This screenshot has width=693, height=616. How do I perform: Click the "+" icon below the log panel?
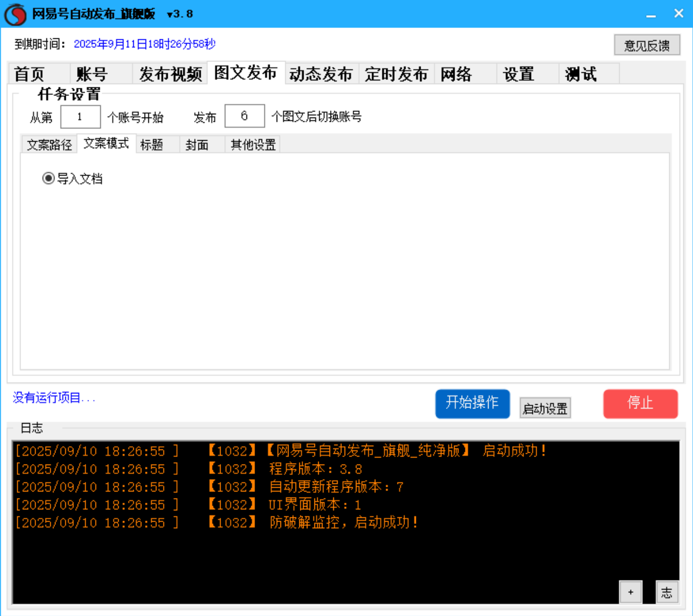(630, 591)
